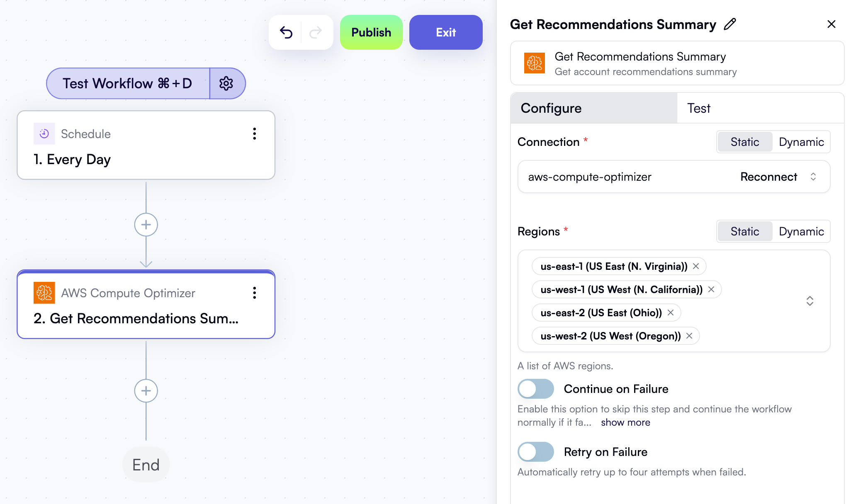Click the Publish button

[371, 32]
